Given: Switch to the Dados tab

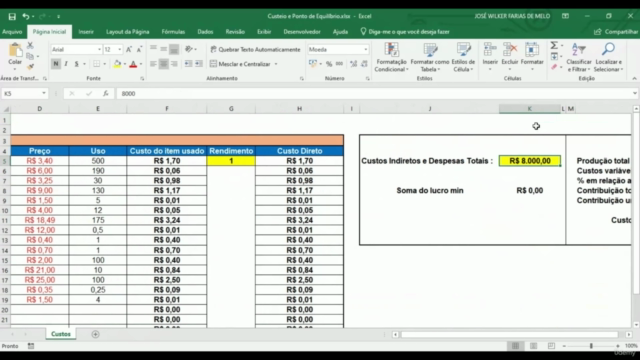Looking at the screenshot, I should click(205, 32).
